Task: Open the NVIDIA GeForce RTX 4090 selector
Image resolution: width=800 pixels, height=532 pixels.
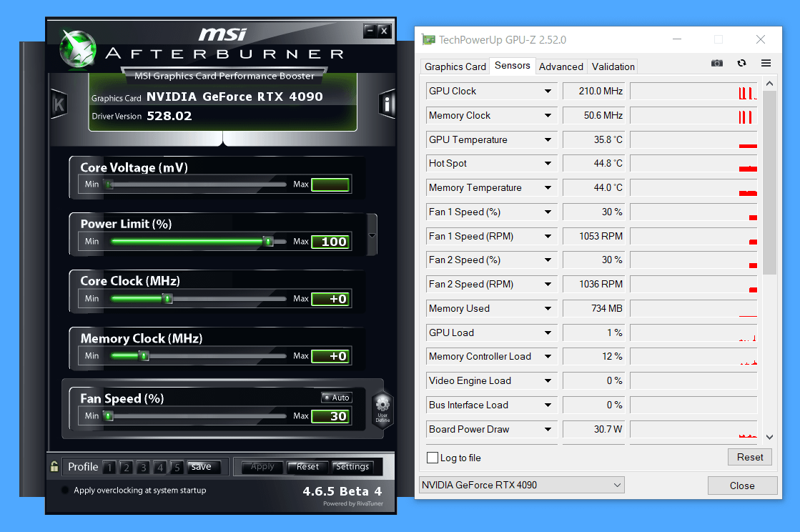Action: point(521,485)
